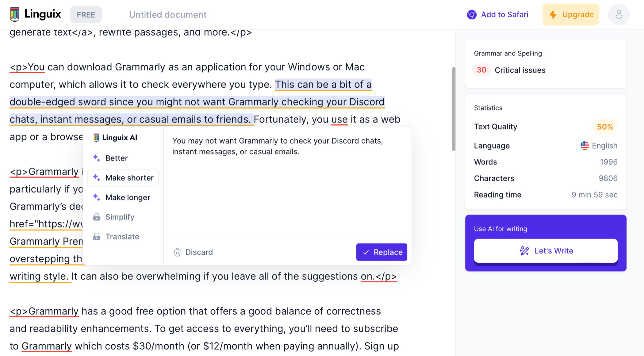Click the 50% Text Quality score

pos(605,127)
